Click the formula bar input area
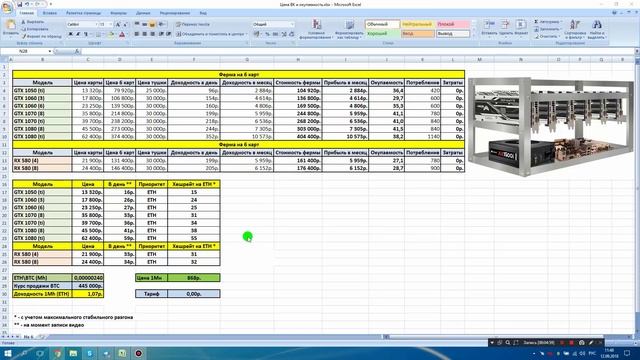The width and height of the screenshot is (640, 360). (x=357, y=51)
